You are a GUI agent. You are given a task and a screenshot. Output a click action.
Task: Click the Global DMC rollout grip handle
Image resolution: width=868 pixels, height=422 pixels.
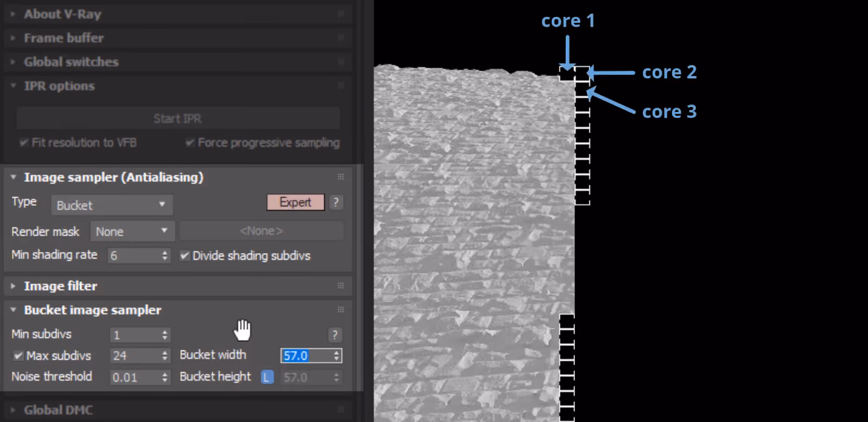(341, 410)
